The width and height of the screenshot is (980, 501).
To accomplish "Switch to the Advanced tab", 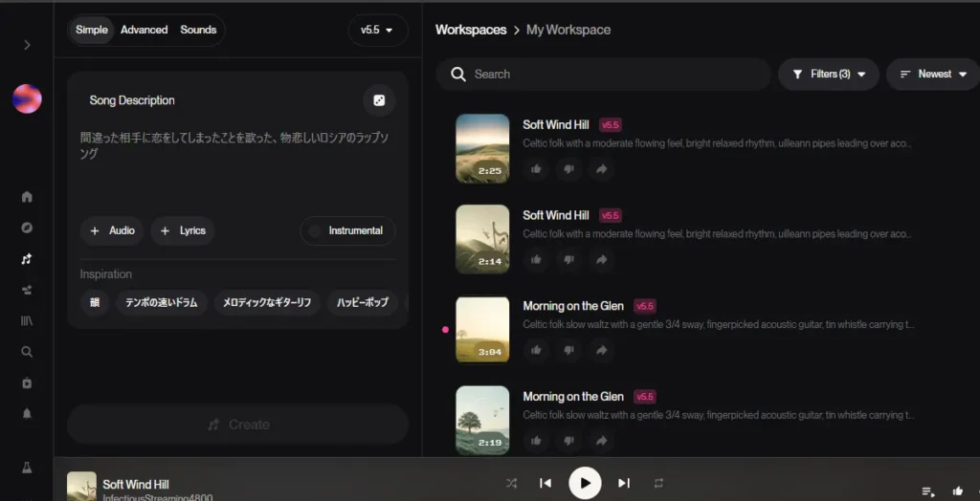I will pos(144,30).
